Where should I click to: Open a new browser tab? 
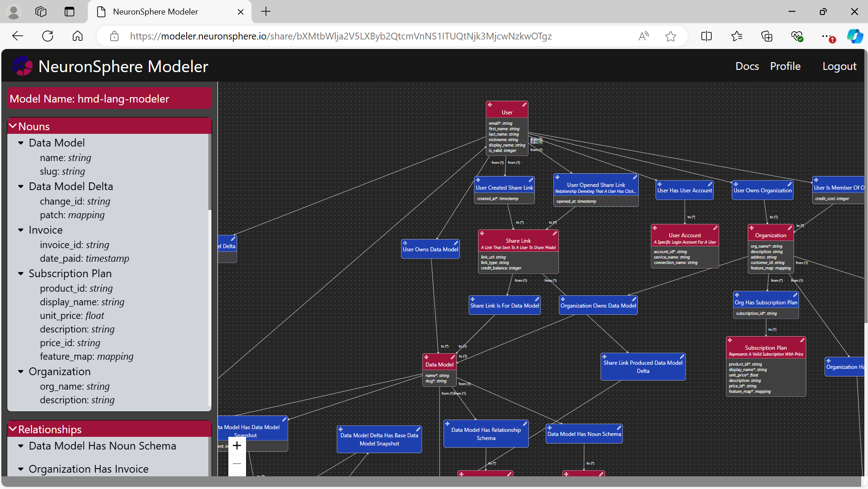tap(266, 12)
